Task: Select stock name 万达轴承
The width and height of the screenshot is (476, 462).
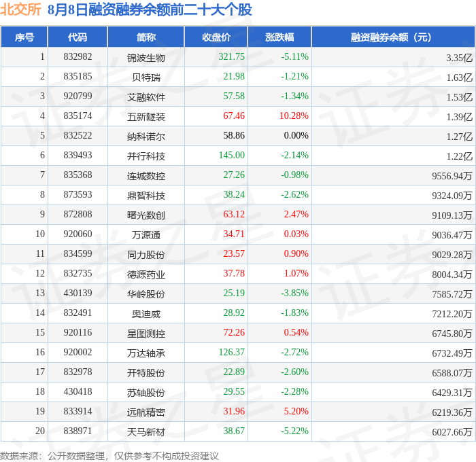Action: pos(146,353)
